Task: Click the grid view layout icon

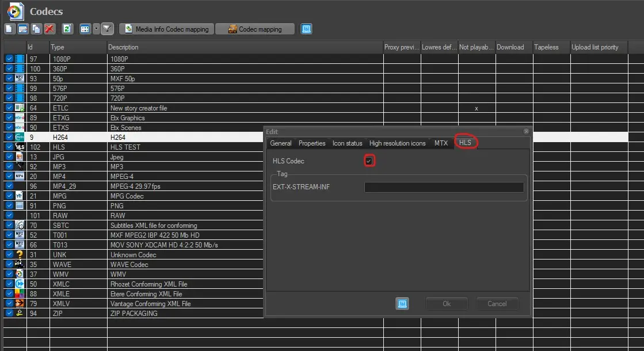Action: (85, 29)
